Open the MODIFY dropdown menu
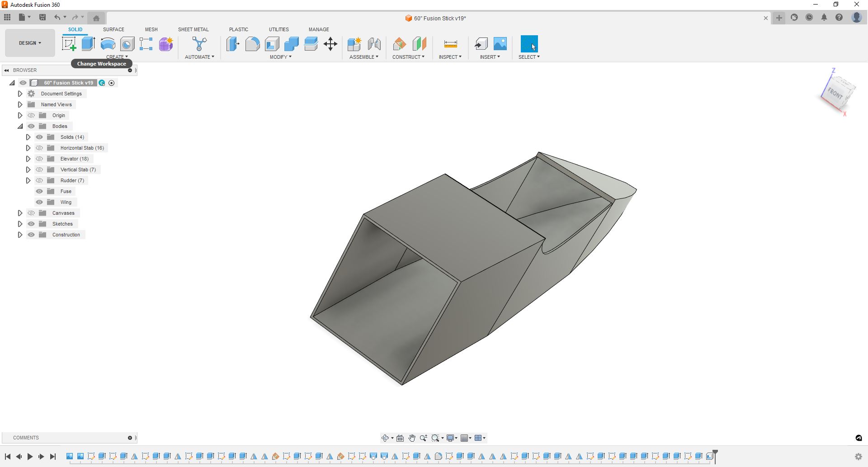Viewport: 868px width, 467px height. pos(280,57)
